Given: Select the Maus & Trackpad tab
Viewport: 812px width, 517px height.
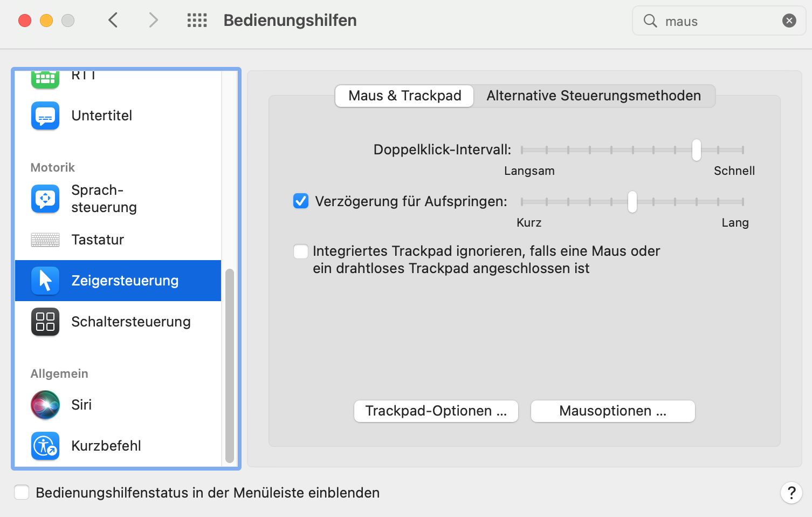Looking at the screenshot, I should point(404,96).
